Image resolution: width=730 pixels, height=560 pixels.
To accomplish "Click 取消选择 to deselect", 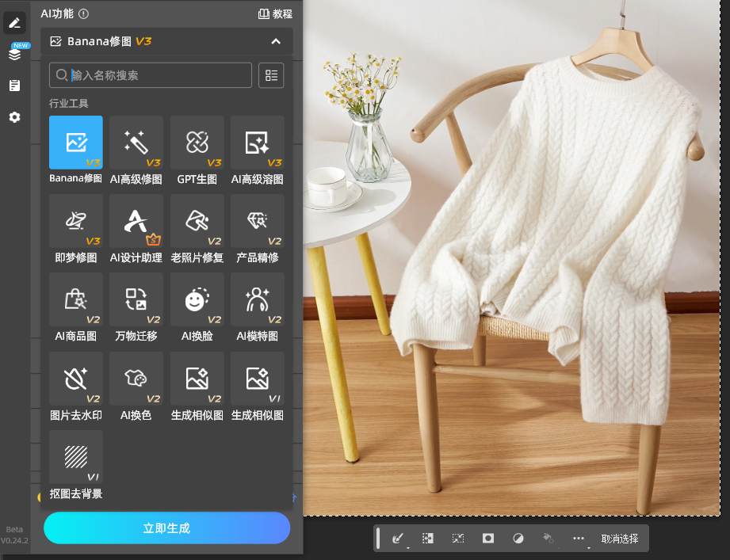I will click(619, 539).
